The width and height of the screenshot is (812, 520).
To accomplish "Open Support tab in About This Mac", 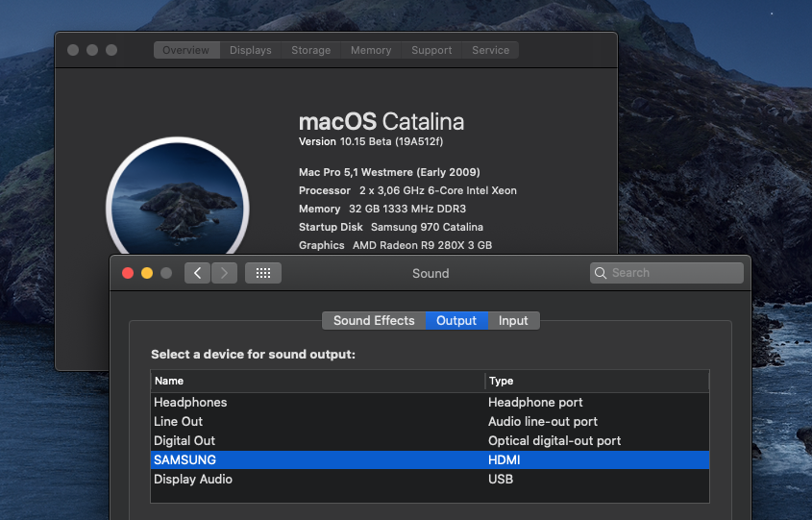I will 431,50.
